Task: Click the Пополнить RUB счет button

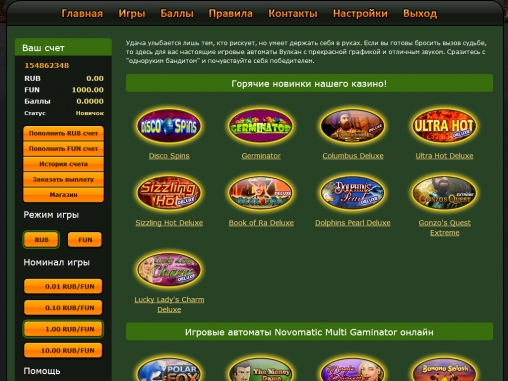Action: (x=63, y=133)
